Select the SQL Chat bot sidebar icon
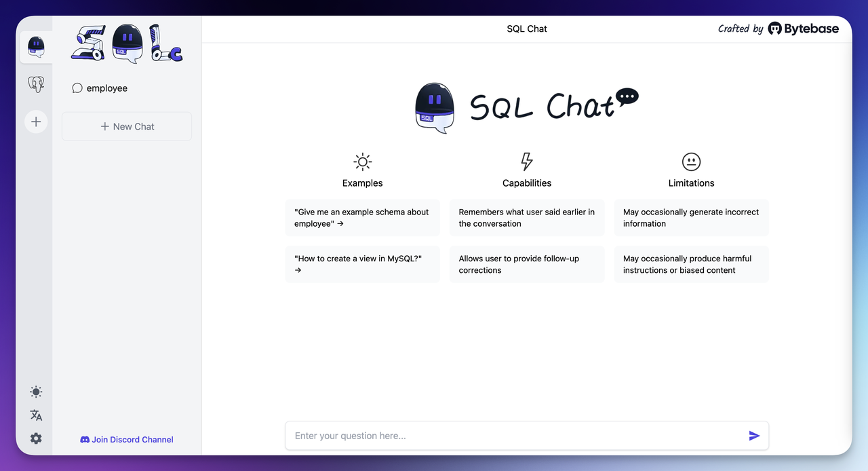 [x=36, y=48]
